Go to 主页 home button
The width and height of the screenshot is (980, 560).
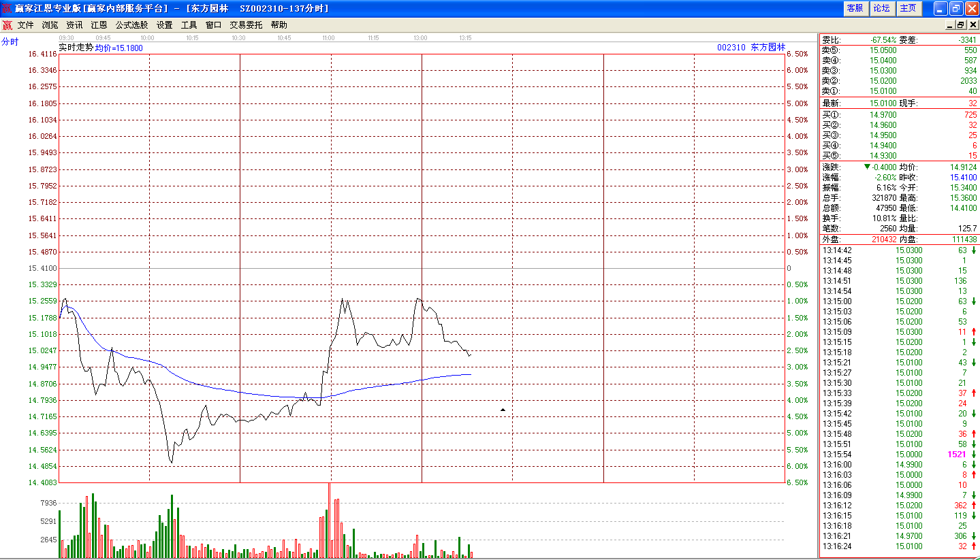(x=908, y=8)
